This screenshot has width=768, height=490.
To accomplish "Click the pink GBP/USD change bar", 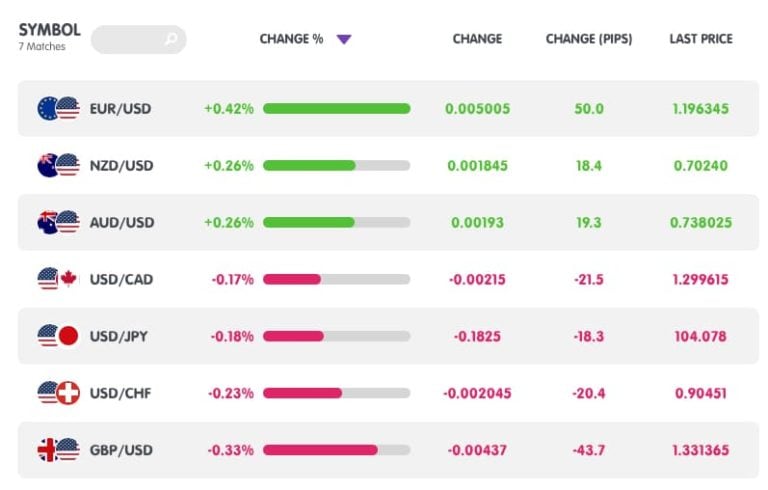I will [320, 450].
